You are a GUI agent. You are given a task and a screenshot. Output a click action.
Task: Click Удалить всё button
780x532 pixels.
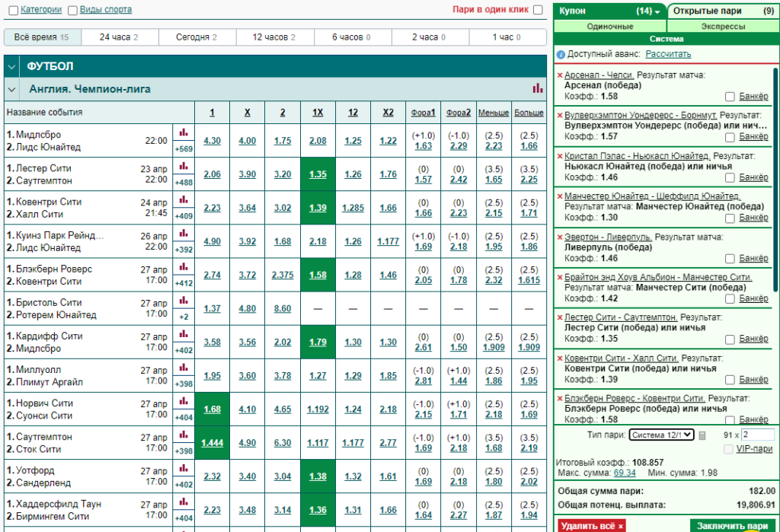(592, 526)
